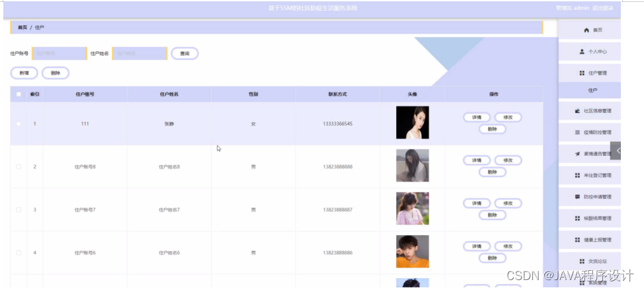Open the 首页 home icon in sidebar
Screen dimensions: 644x288
586,30
